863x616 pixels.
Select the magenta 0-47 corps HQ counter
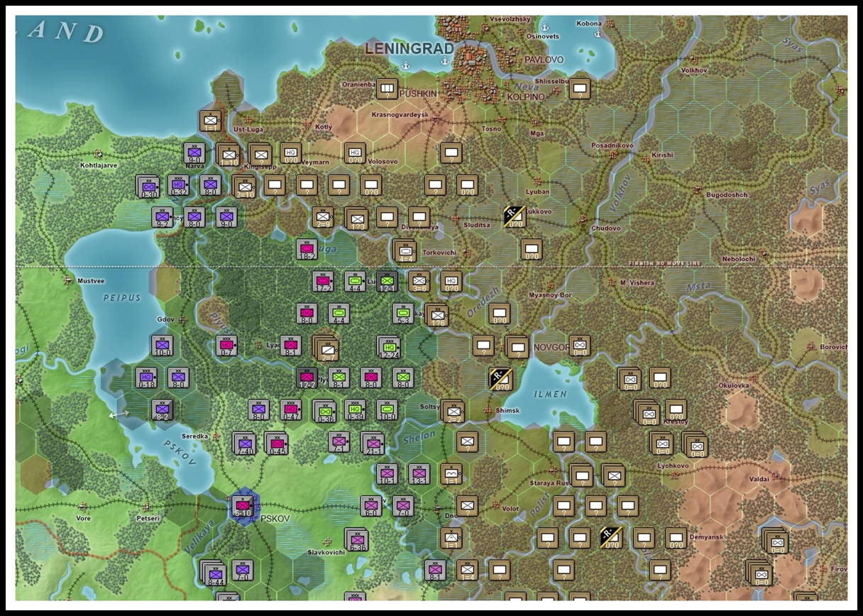pyautogui.click(x=290, y=409)
